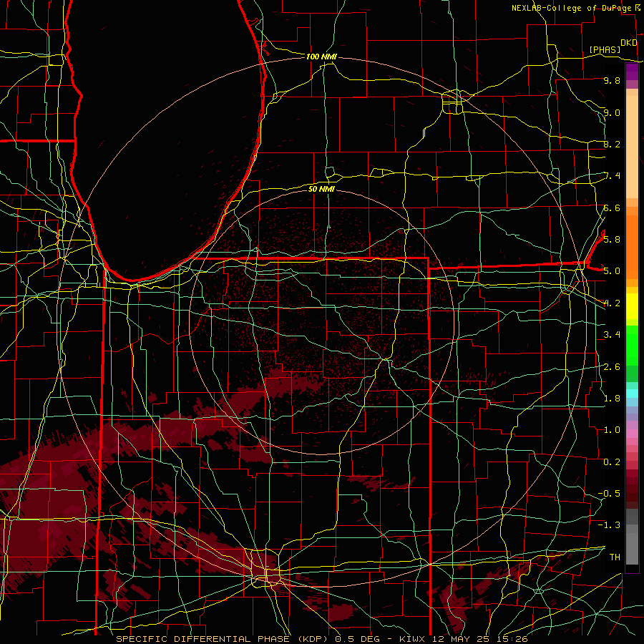The image size is (644, 644).
Task: Click the -1.3 value on the scale
Action: (x=609, y=525)
